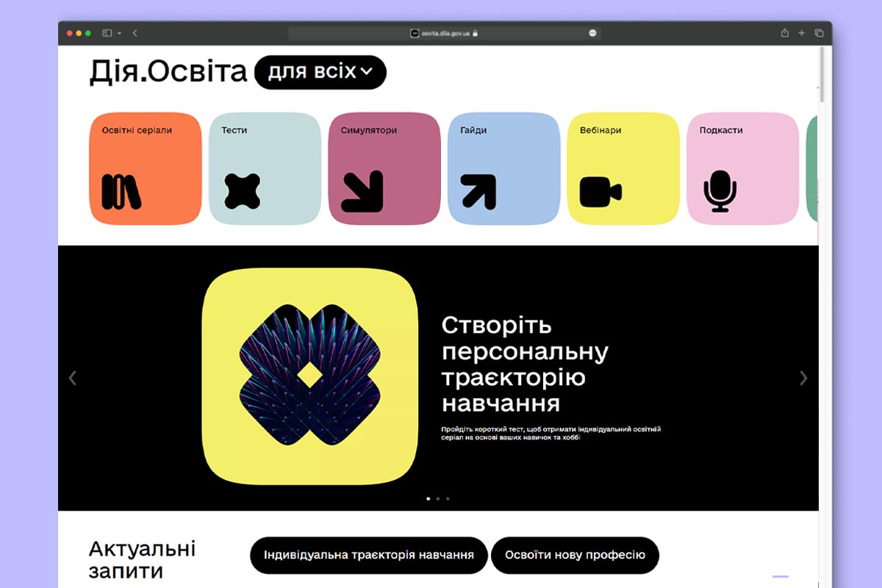Open the Тести category card
This screenshot has width=882, height=588.
coord(265,168)
